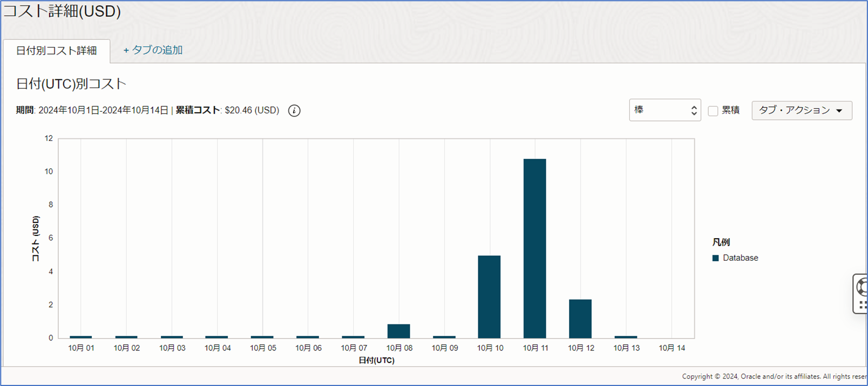The height and width of the screenshot is (386, 868).
Task: Click the 10月 12 cost bar
Action: coord(580,319)
